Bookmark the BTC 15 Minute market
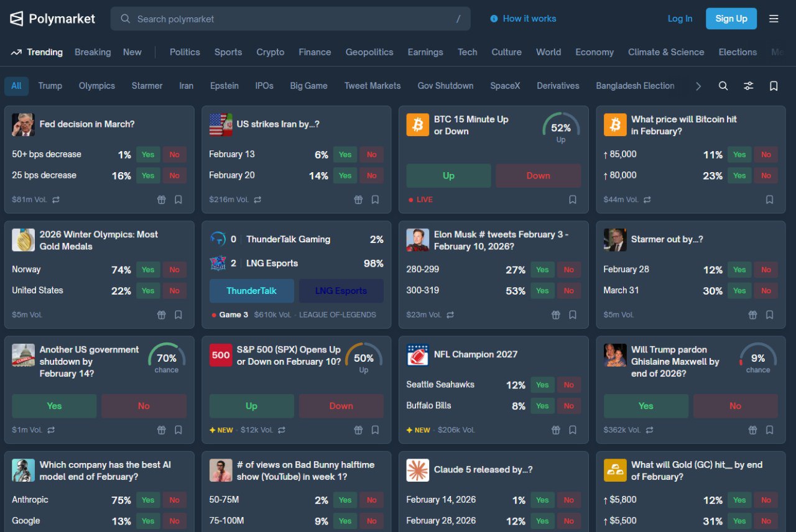This screenshot has height=532, width=796. pos(573,199)
